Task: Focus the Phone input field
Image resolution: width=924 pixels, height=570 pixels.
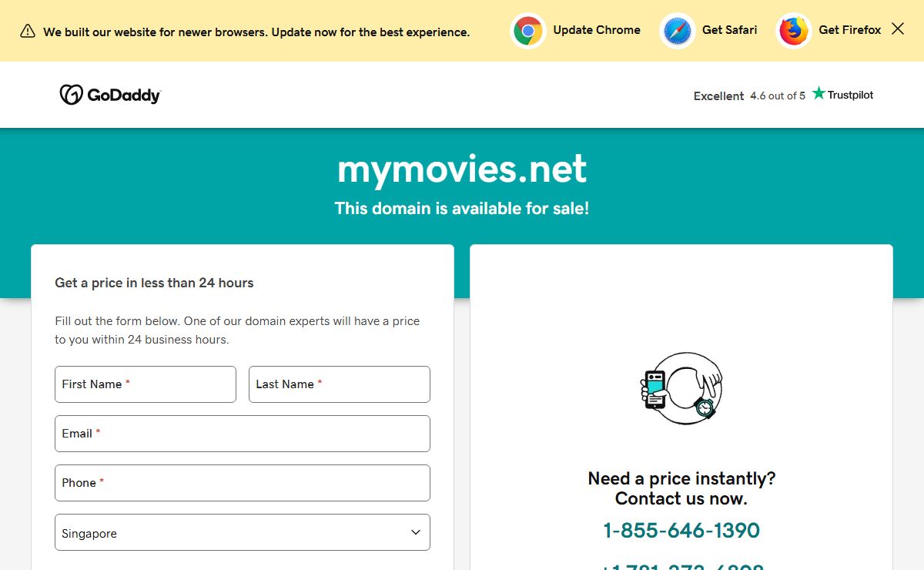Action: pos(243,483)
